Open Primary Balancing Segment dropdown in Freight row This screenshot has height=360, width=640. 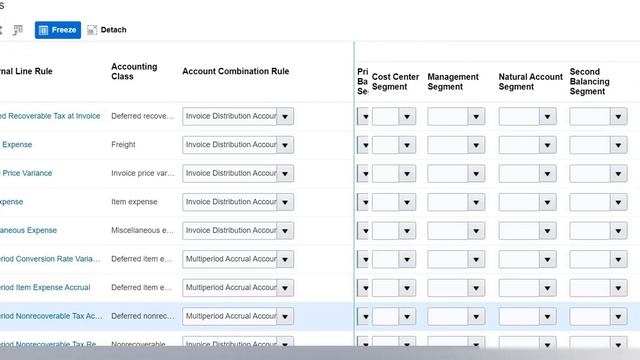(364, 145)
